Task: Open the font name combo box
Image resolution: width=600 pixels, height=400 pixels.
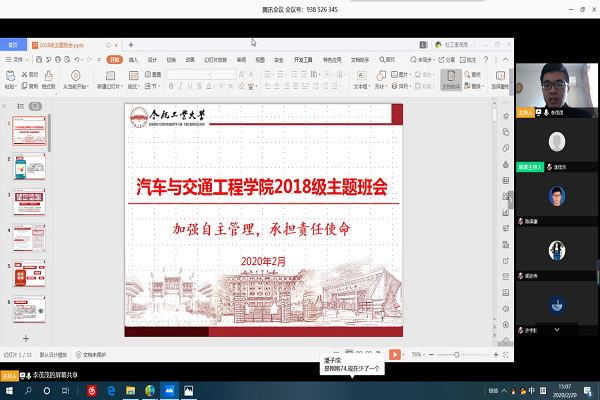Action: (x=189, y=74)
